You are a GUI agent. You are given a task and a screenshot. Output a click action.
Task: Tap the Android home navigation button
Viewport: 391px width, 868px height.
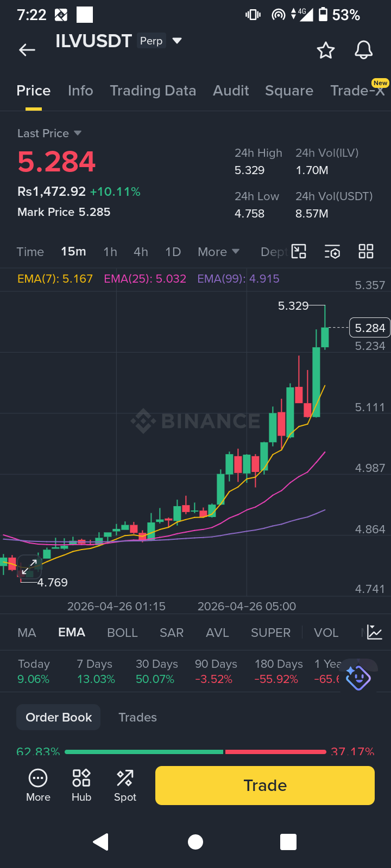pyautogui.click(x=195, y=842)
